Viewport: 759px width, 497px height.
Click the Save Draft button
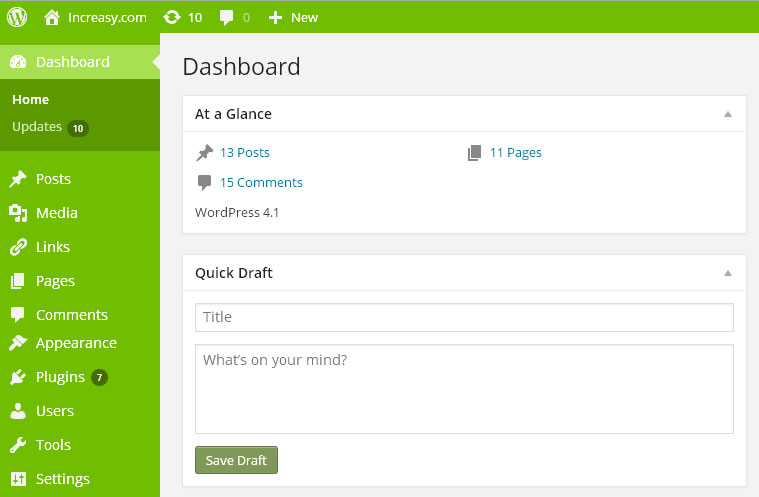pos(236,460)
